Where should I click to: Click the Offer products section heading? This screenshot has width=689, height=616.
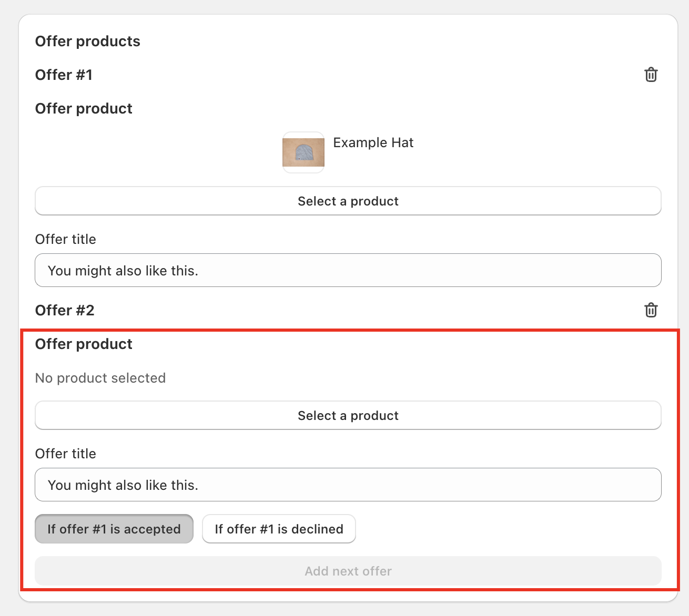[x=88, y=42]
